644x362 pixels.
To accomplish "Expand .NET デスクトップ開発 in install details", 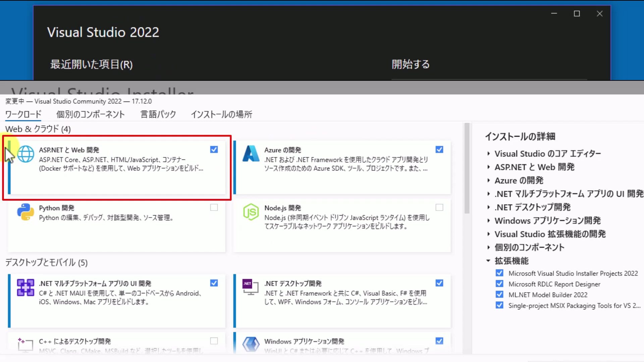I will point(488,207).
